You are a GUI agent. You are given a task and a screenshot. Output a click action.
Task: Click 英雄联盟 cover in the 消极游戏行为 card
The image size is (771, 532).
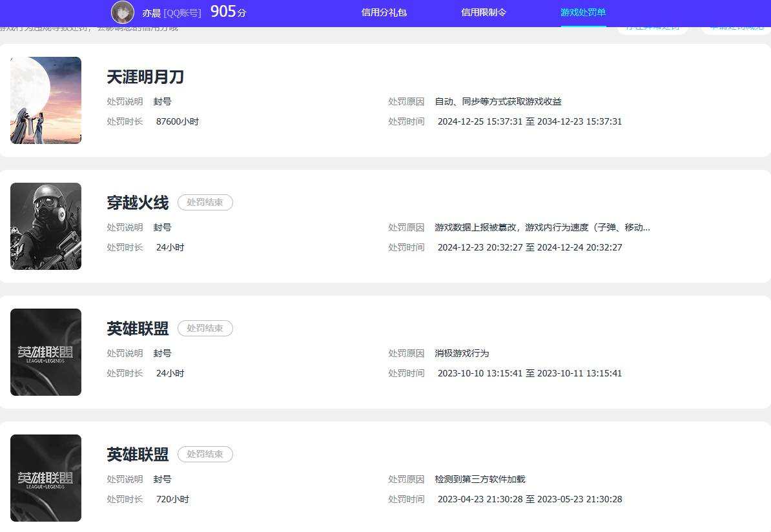[46, 352]
